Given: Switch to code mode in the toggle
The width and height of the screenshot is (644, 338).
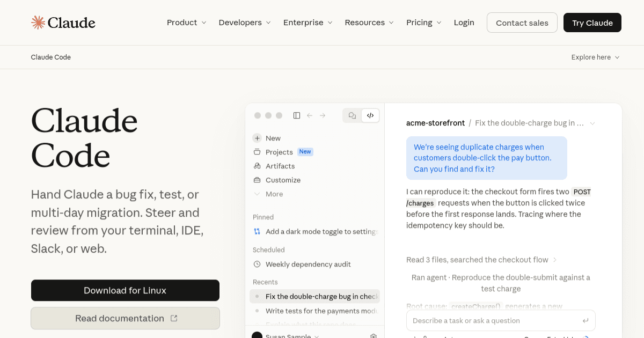Looking at the screenshot, I should click(370, 115).
